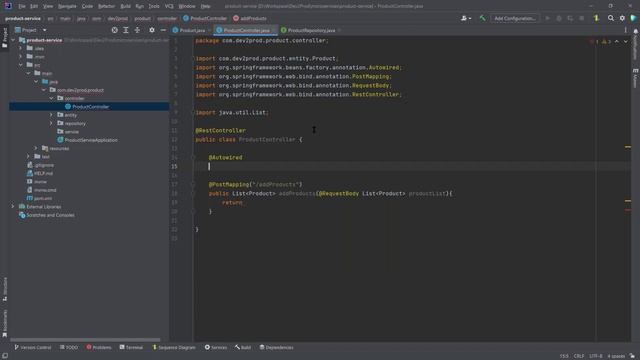This screenshot has height=360, width=640.
Task: Select Scratches and Consoles node
Action: pyautogui.click(x=50, y=215)
